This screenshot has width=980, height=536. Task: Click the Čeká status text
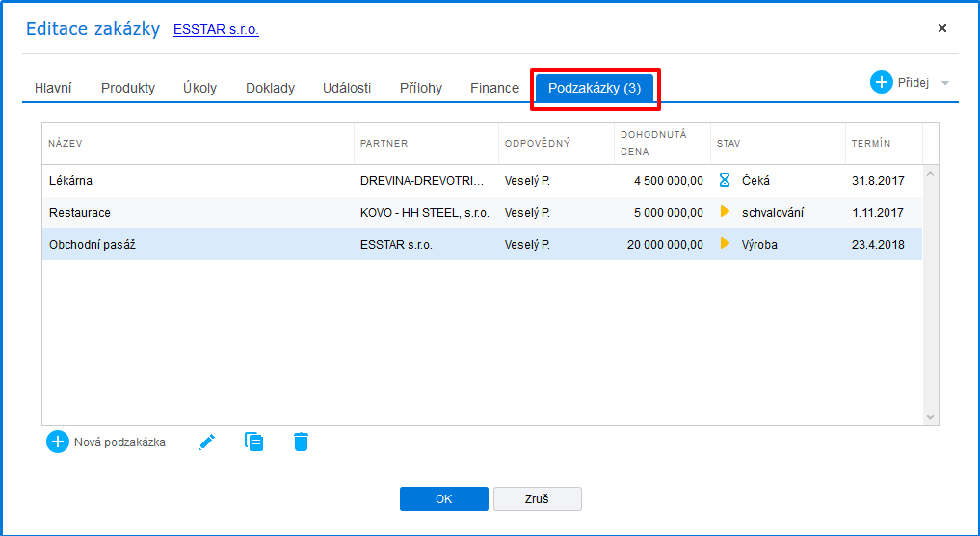click(755, 180)
